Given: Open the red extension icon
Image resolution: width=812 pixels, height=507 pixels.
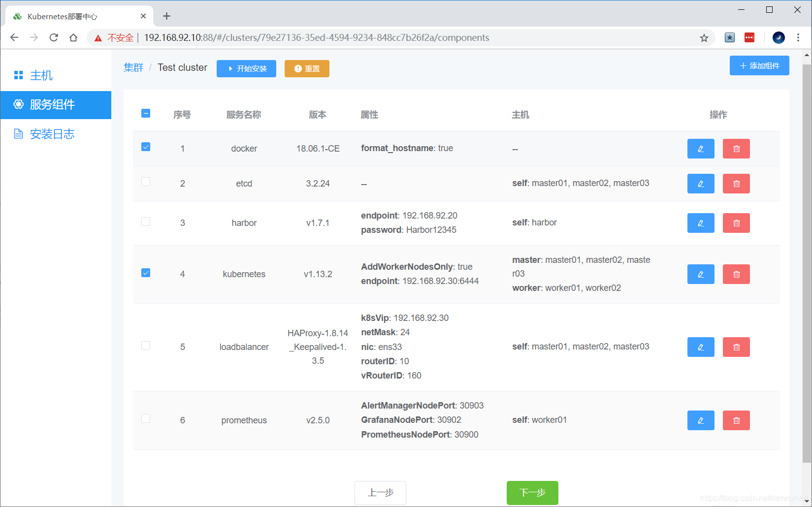Looking at the screenshot, I should 749,37.
